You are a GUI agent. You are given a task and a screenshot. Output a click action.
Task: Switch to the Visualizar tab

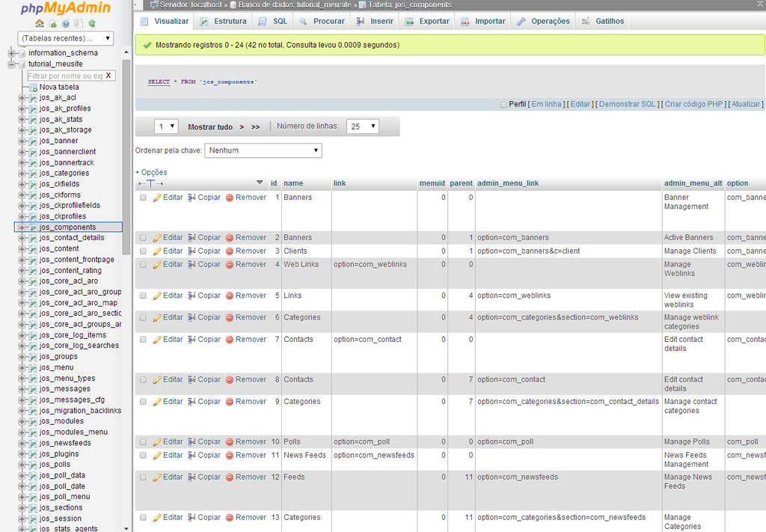164,22
